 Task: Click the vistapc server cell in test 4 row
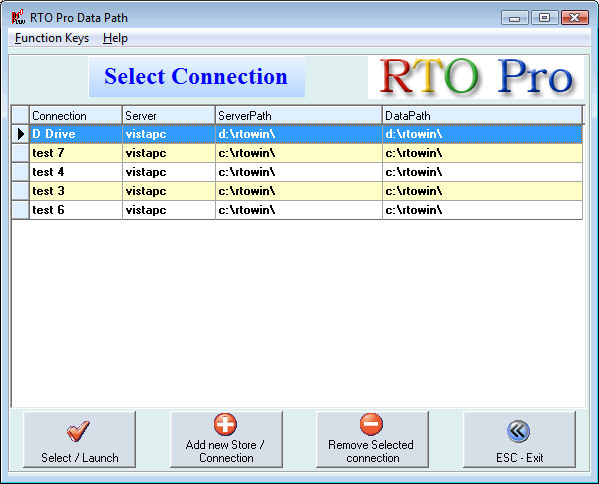point(168,172)
